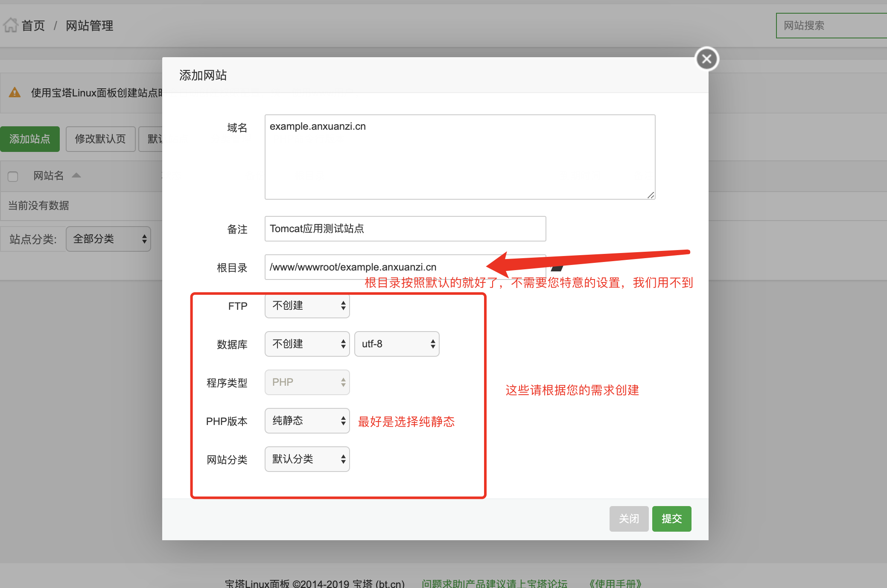This screenshot has width=887, height=588.
Task: Close the 添加网站 dialog with the X icon
Action: pyautogui.click(x=706, y=59)
